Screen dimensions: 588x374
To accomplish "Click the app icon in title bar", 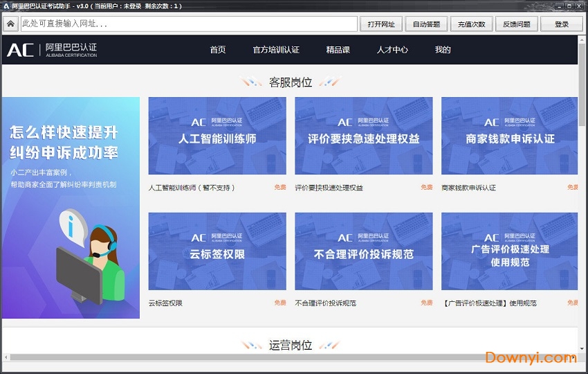I will (x=6, y=6).
